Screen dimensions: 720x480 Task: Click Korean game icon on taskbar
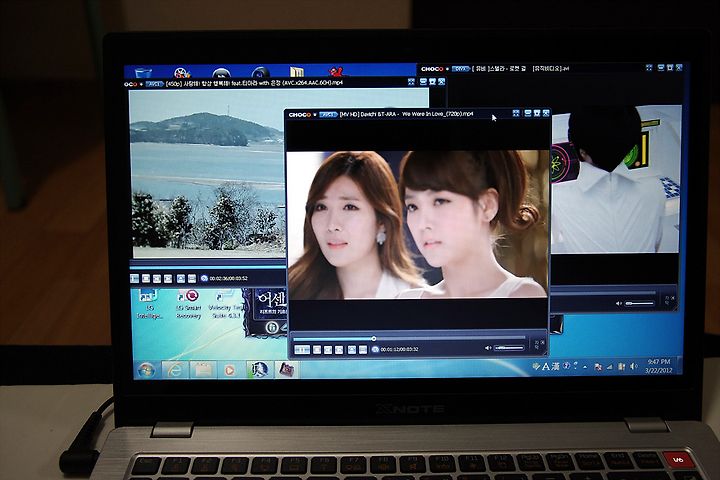coord(259,369)
